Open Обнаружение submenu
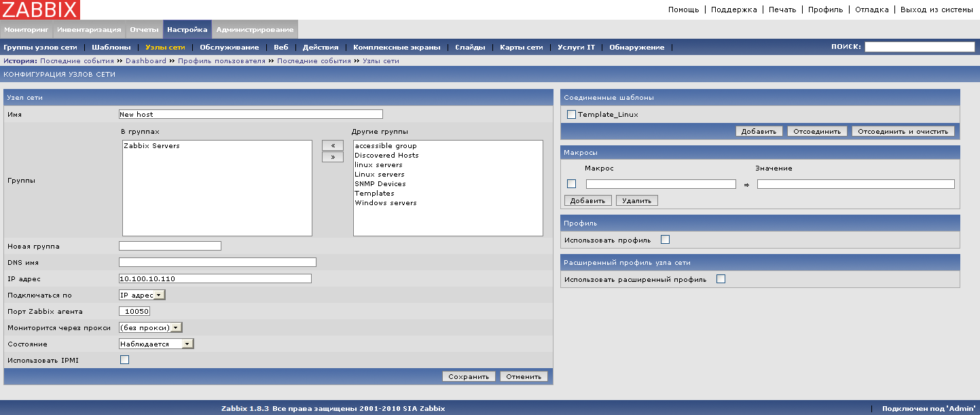 636,48
